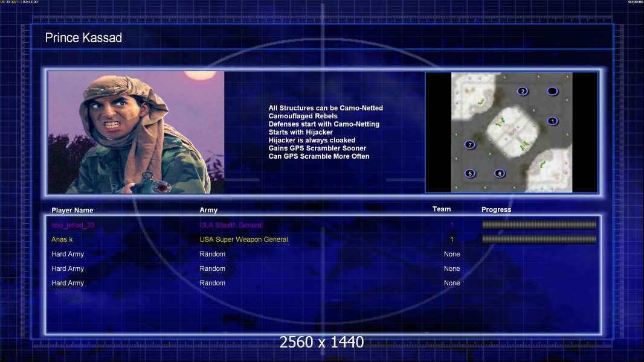The image size is (644, 362).
Task: Click start position marker 5 on the map
Action: [x=470, y=173]
